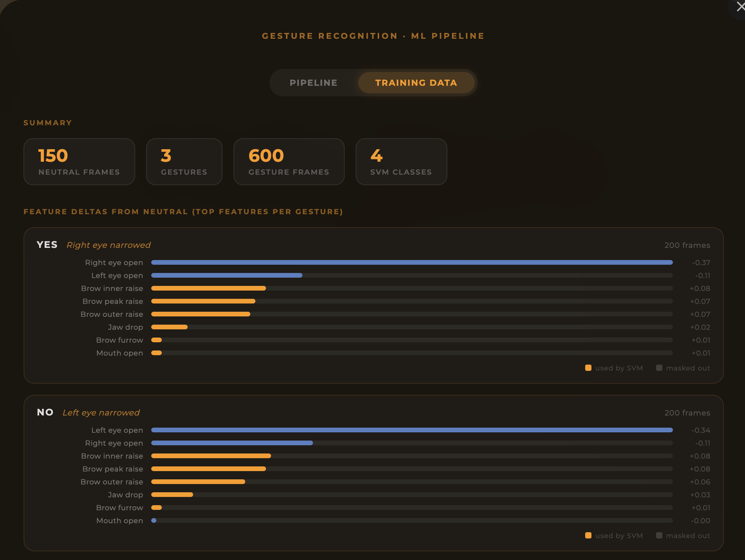Click 'Right eye open' label in NO card
The height and width of the screenshot is (560, 745).
[114, 443]
